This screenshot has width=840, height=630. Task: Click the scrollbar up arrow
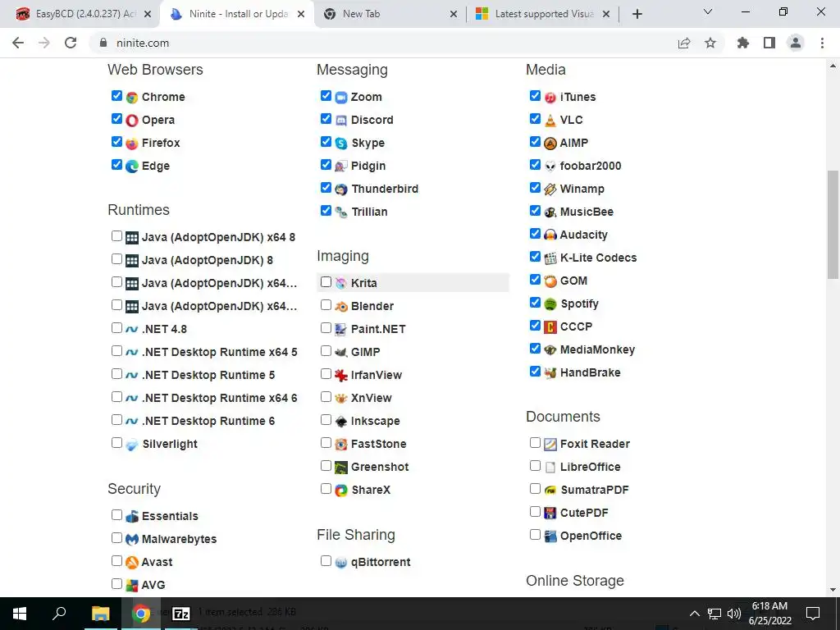point(833,66)
